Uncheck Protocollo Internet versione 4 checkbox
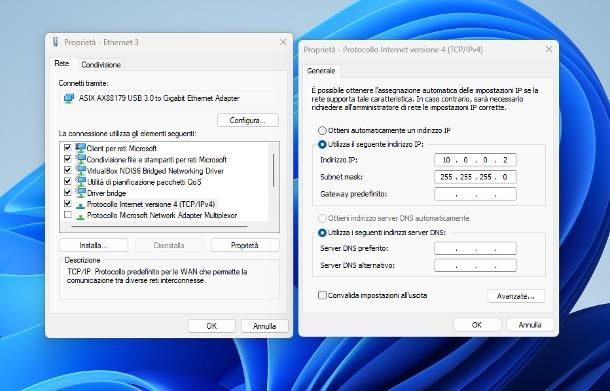The width and height of the screenshot is (610, 391). click(68, 203)
